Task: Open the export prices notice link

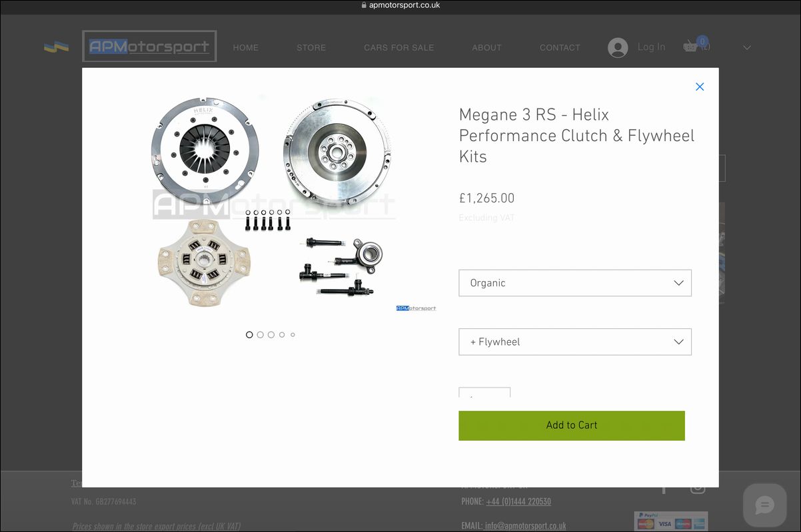Action: pyautogui.click(x=157, y=526)
